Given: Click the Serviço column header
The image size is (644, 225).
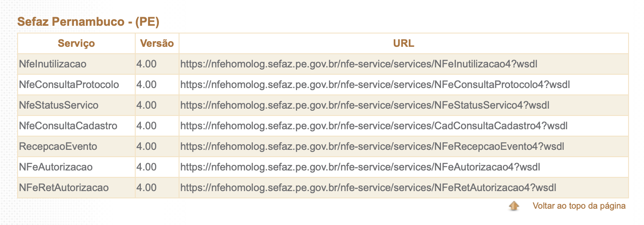Looking at the screenshot, I should coord(76,43).
